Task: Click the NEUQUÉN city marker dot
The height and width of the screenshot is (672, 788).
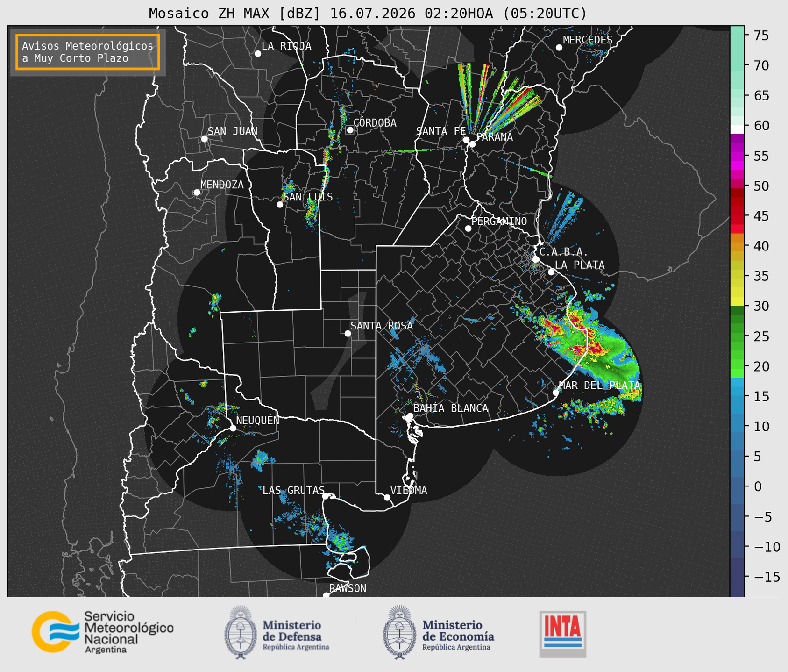Action: click(233, 428)
